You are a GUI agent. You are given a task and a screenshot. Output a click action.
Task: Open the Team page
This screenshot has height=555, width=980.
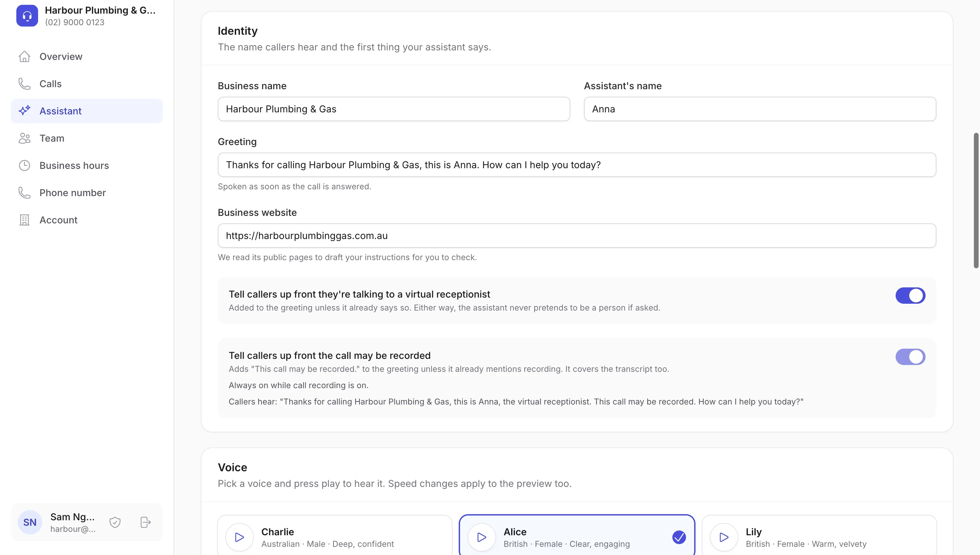[x=87, y=138]
